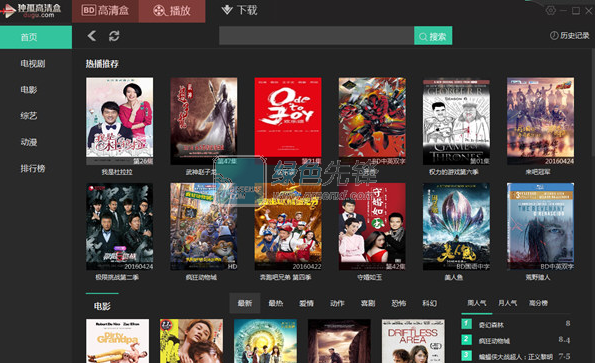This screenshot has height=363, width=595.
Task: Open the BD高清盒 tab
Action: tap(105, 11)
